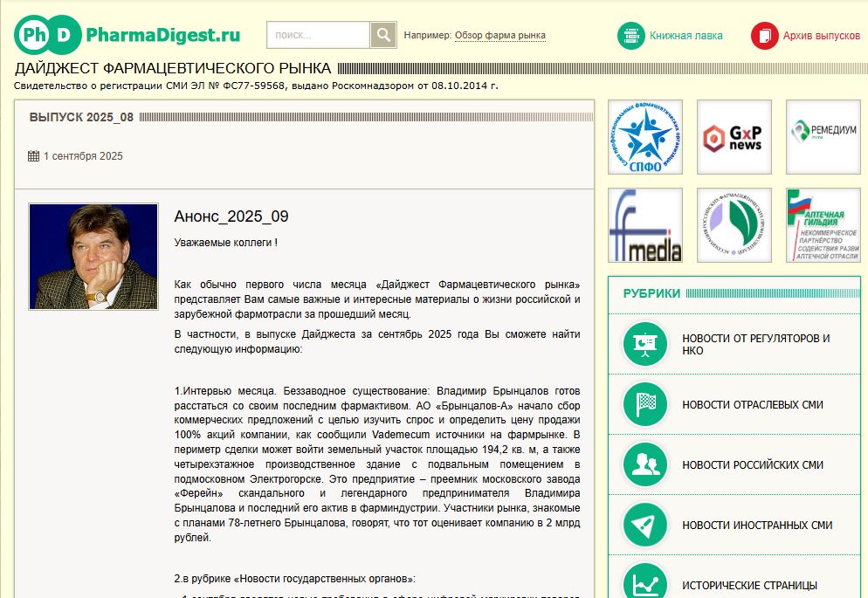The height and width of the screenshot is (598, 868).
Task: Open the ff media partner logo
Action: tap(644, 225)
